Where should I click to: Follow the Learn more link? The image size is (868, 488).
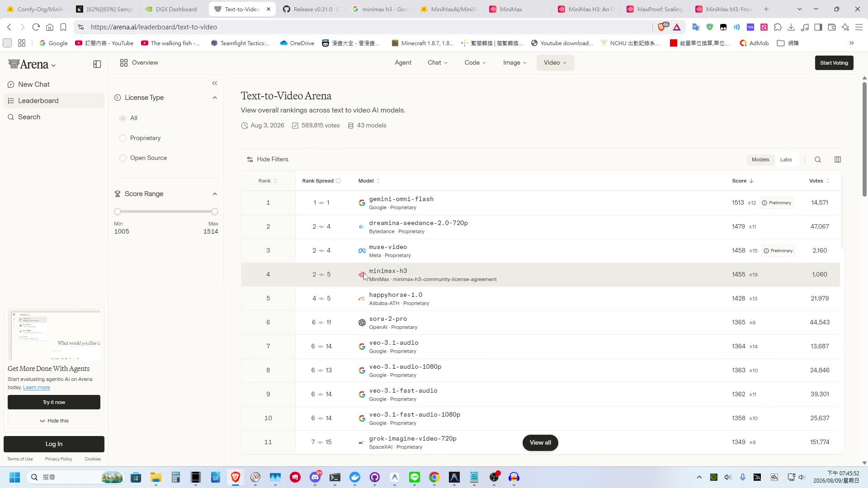tap(37, 387)
